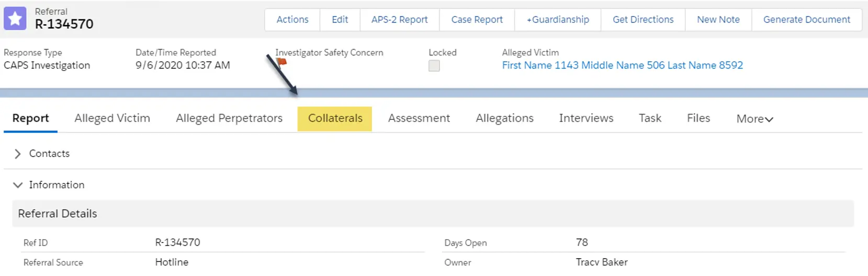Open the Interviews tab
This screenshot has height=276, width=868.
point(587,118)
